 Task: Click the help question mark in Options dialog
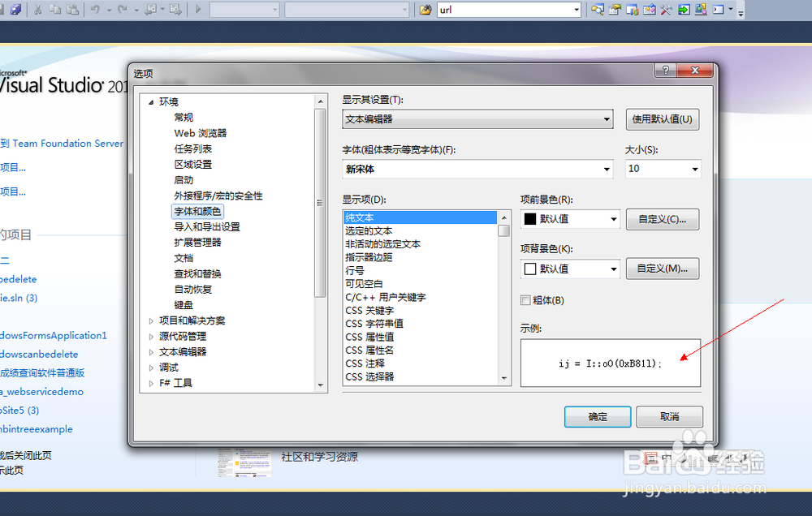(666, 71)
